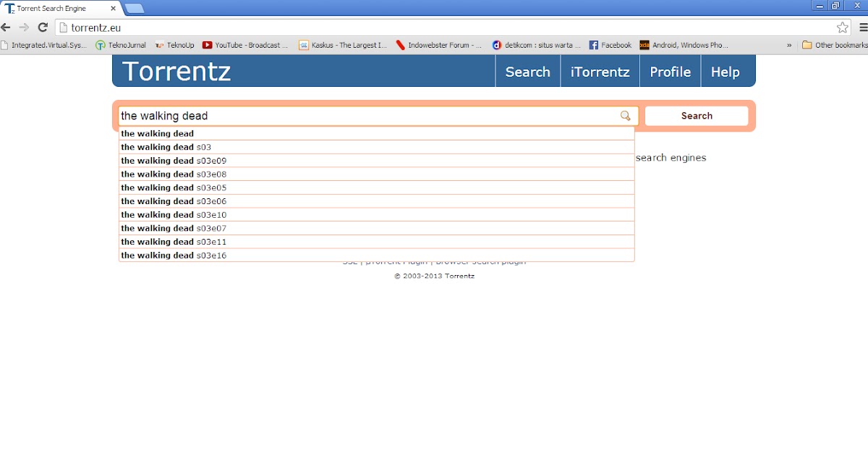The image size is (868, 456).
Task: Open the Other bookmarks folder
Action: (x=835, y=45)
